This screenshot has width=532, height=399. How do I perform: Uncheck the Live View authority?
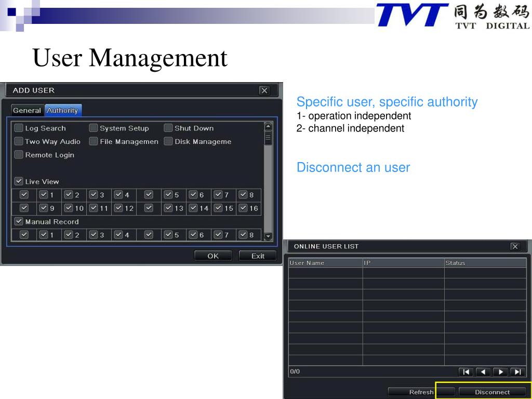19,181
